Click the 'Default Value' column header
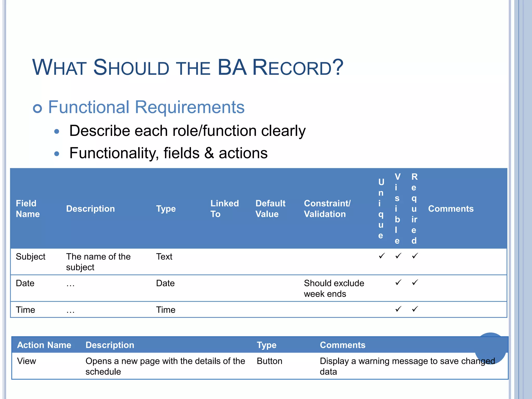This screenshot has width=532, height=399. click(x=270, y=209)
